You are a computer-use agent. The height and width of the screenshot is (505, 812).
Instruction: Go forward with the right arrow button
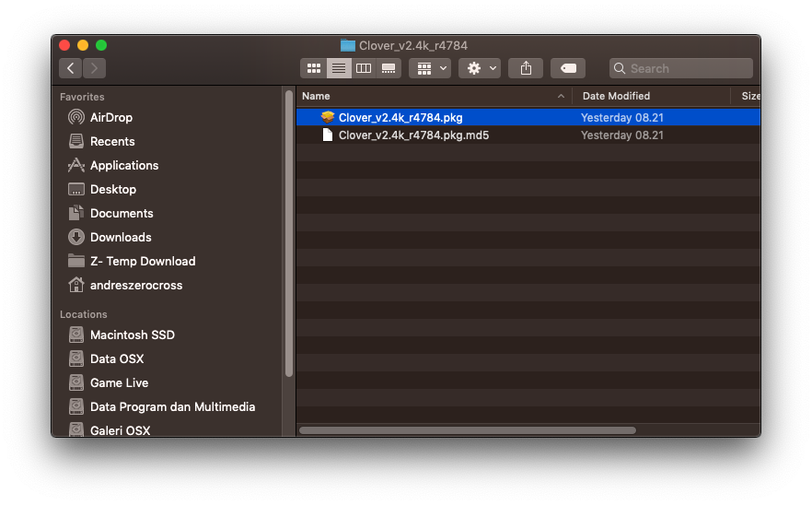coord(94,68)
